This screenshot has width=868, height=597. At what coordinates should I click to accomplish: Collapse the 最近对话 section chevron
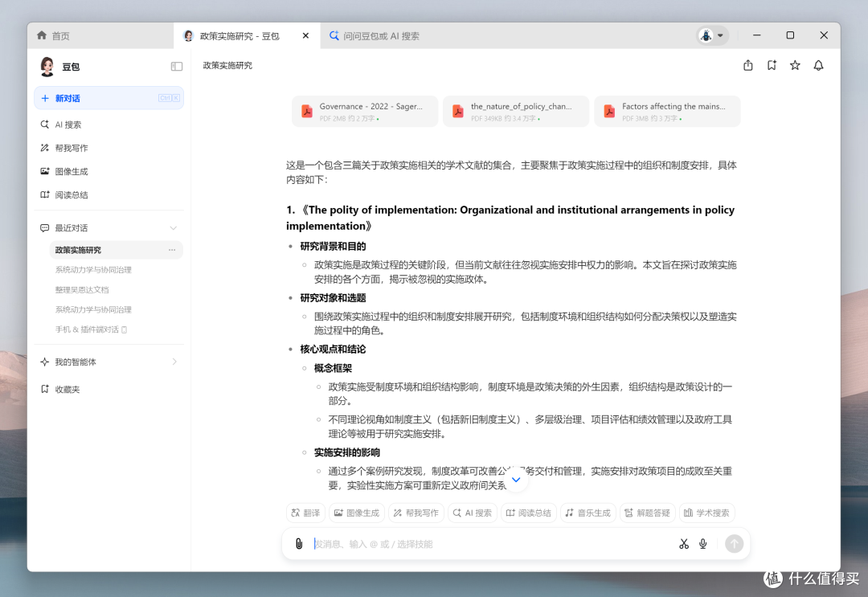[x=174, y=228]
